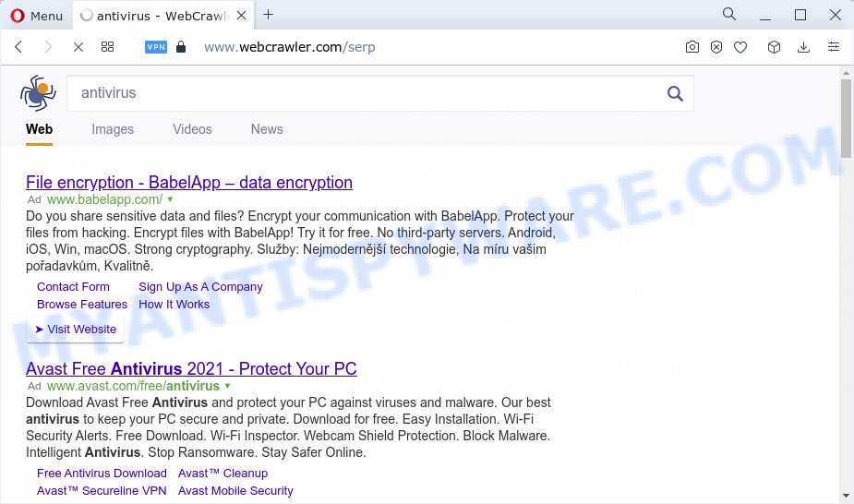The image size is (854, 504).
Task: Add page to bookmarks heart icon
Action: click(x=740, y=47)
